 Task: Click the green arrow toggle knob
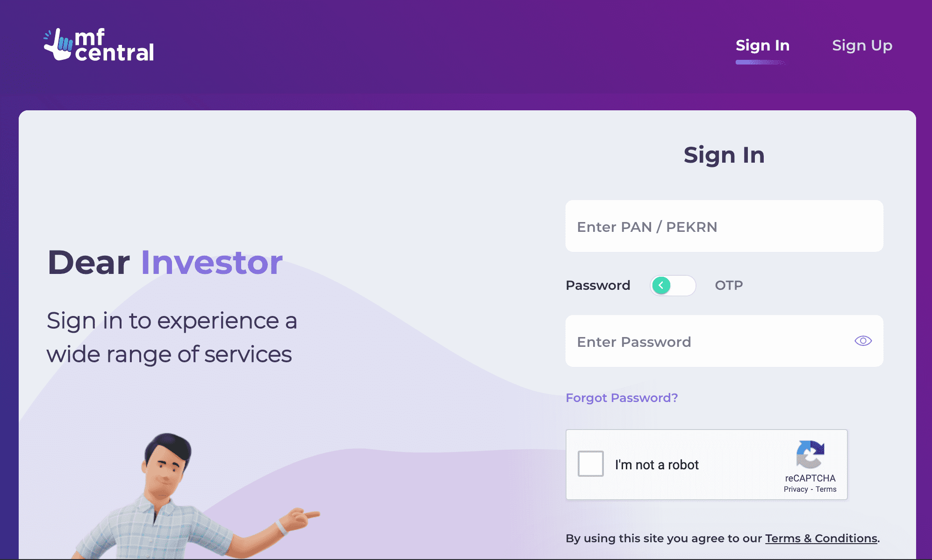[661, 285]
